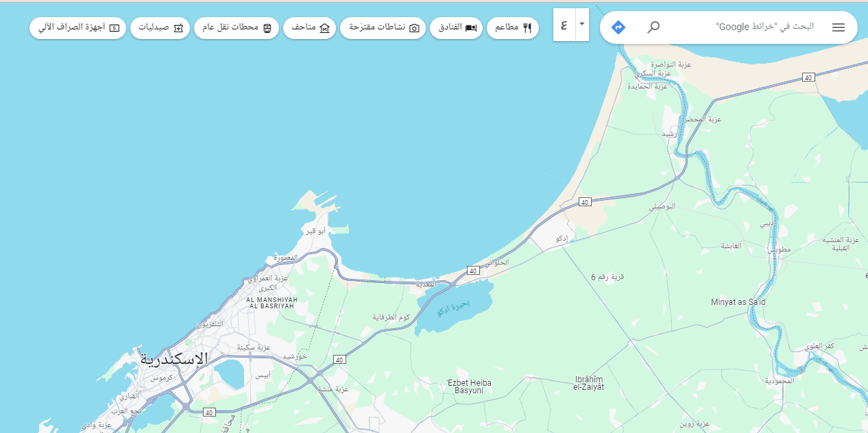Click the دبيي map label

tap(767, 223)
